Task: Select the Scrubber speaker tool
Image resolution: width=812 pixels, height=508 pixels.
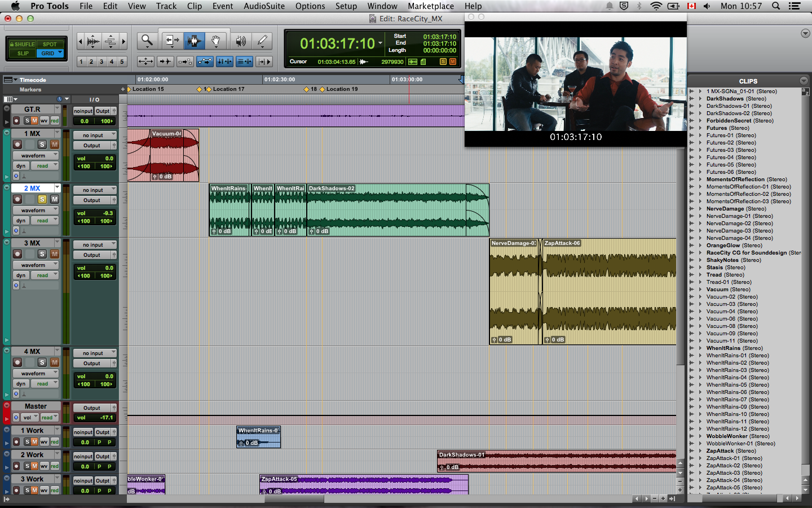Action: click(x=241, y=41)
